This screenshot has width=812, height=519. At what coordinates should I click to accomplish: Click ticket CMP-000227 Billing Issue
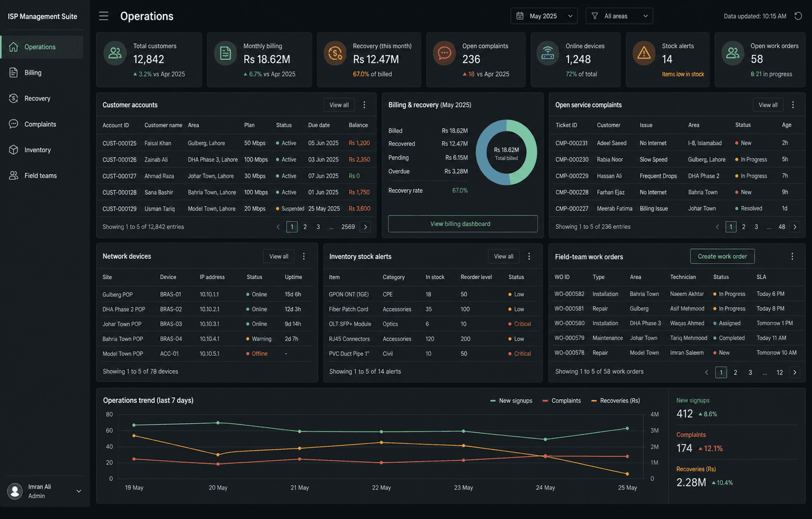click(x=677, y=209)
